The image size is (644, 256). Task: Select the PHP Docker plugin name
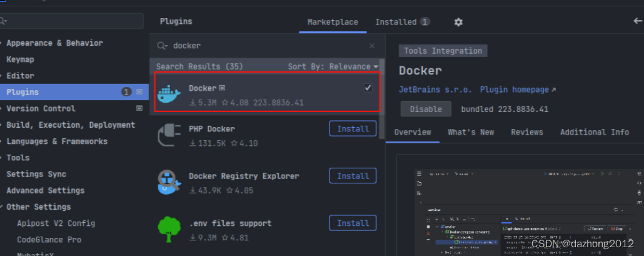point(212,129)
